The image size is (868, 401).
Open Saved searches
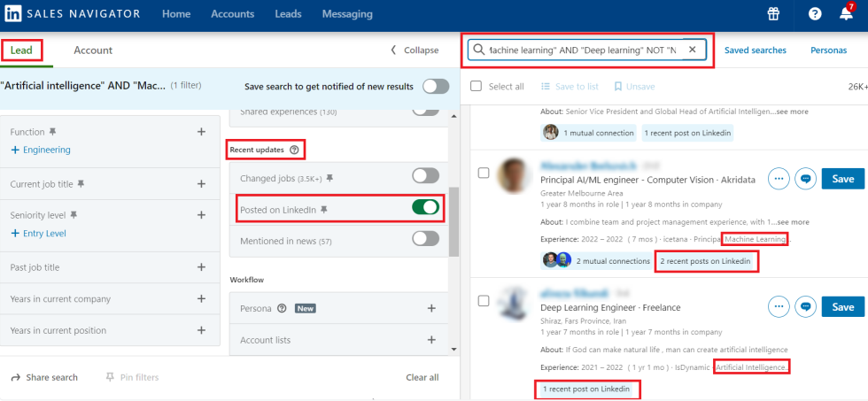click(755, 50)
